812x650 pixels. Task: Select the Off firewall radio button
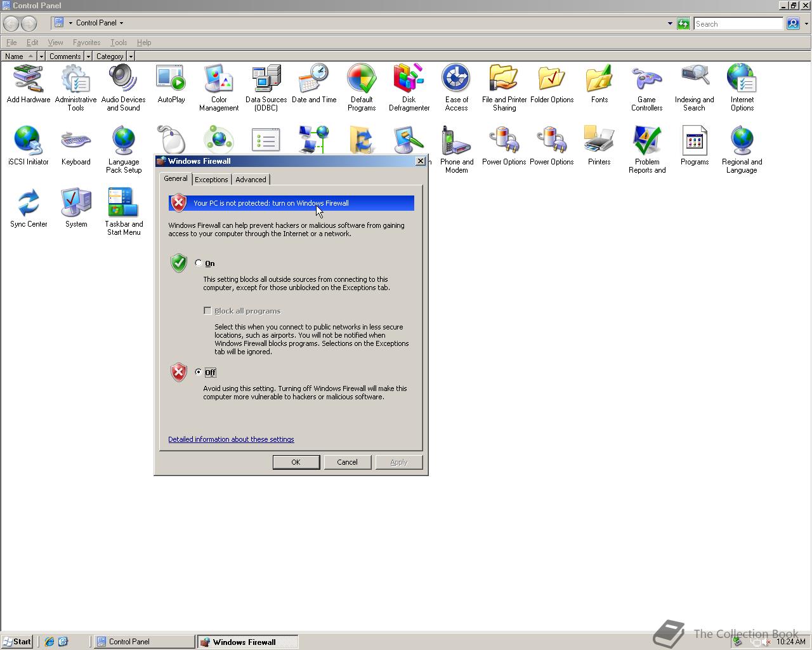tap(199, 372)
